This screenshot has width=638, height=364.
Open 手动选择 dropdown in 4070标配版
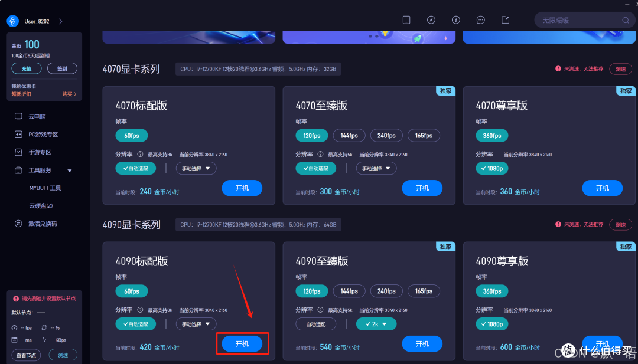(x=196, y=169)
